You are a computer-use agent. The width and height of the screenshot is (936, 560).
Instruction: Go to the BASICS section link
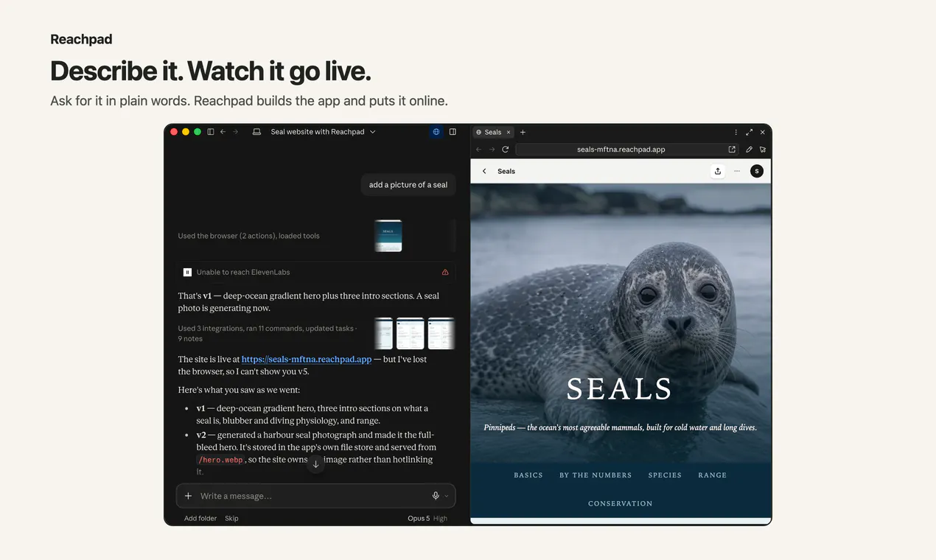click(x=528, y=475)
